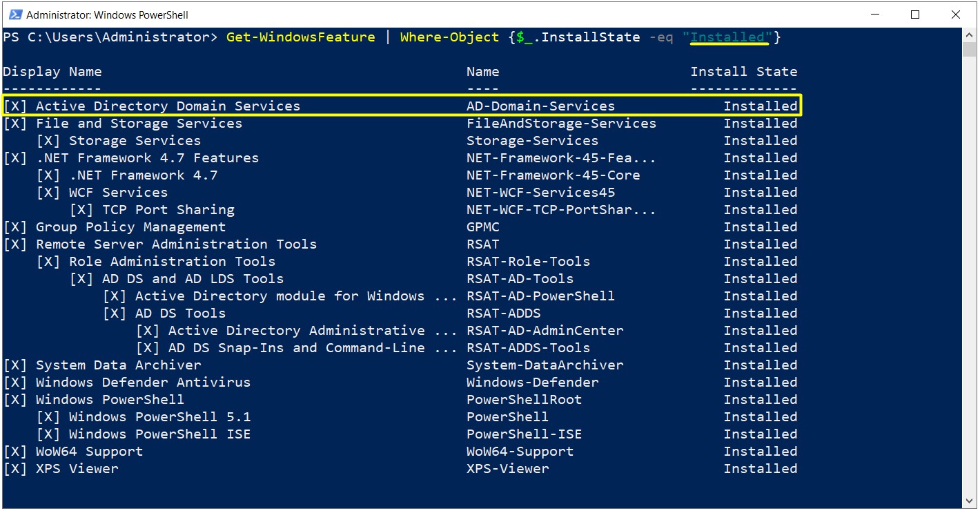Image resolution: width=980 pixels, height=511 pixels.
Task: Click the Where-Object cmdlet text
Action: click(449, 37)
